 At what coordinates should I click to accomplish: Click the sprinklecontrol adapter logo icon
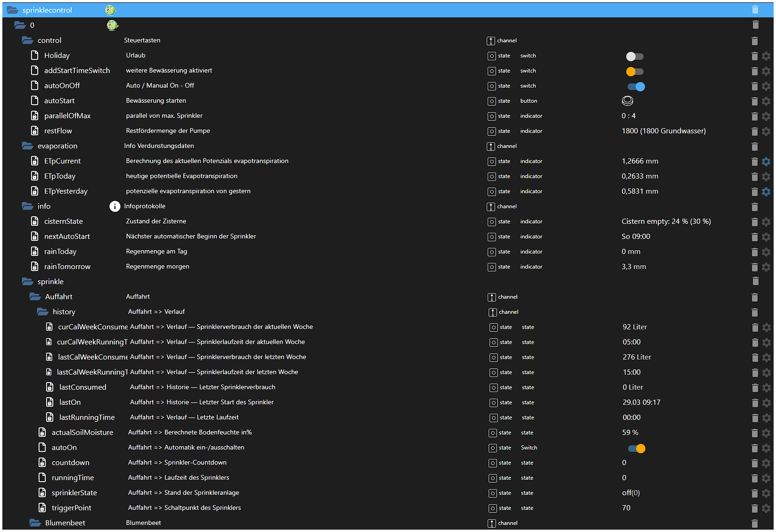(111, 10)
